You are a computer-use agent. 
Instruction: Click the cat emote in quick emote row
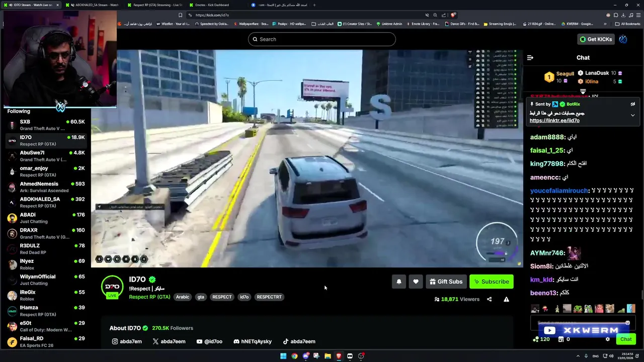pyautogui.click(x=610, y=308)
